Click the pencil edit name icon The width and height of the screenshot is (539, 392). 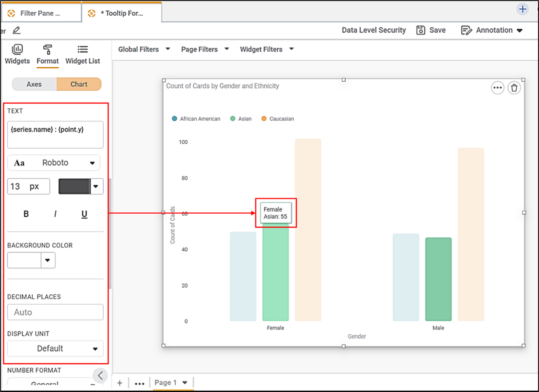click(17, 30)
